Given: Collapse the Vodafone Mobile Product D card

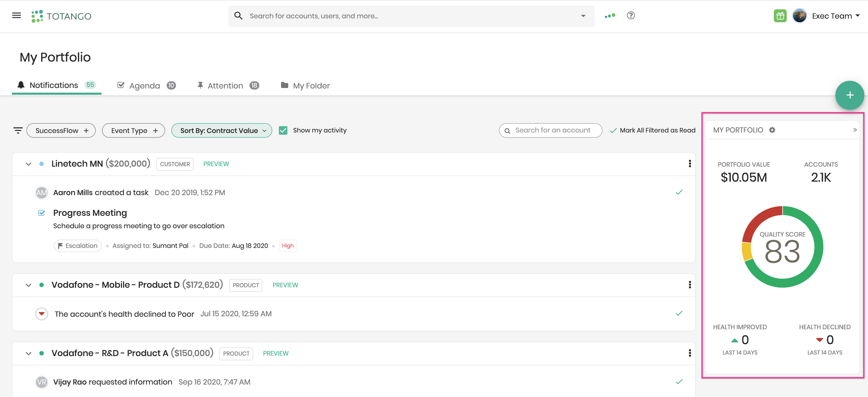Looking at the screenshot, I should coord(29,285).
